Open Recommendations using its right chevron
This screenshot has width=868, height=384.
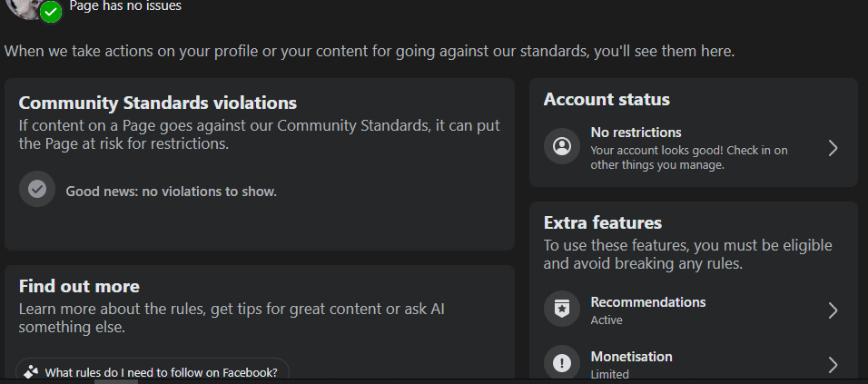(x=833, y=310)
